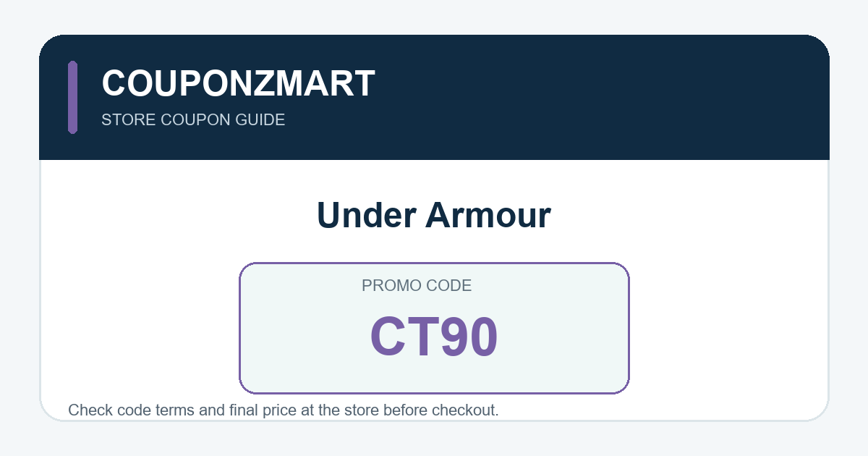Click the word "Under" in the heading
The height and width of the screenshot is (456, 868).
click(x=366, y=215)
